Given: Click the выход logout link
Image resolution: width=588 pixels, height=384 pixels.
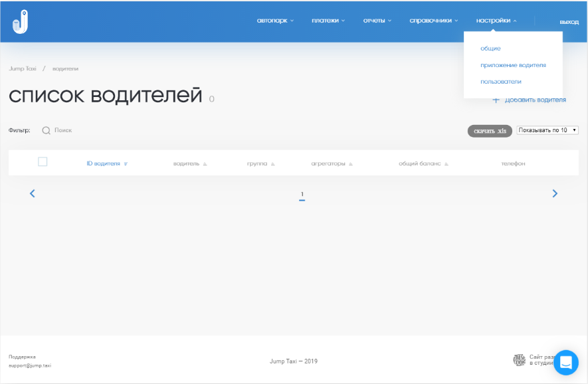Looking at the screenshot, I should click(569, 22).
